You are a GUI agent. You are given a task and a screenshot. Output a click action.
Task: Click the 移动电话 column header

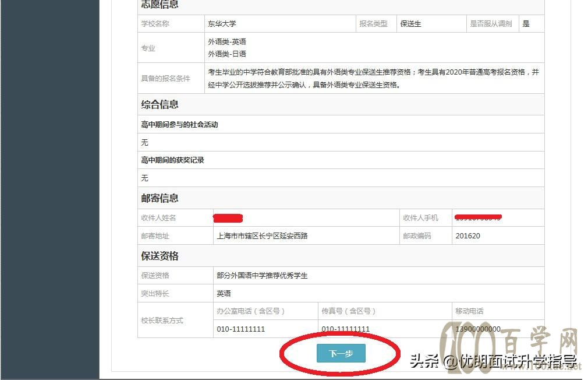click(x=469, y=311)
